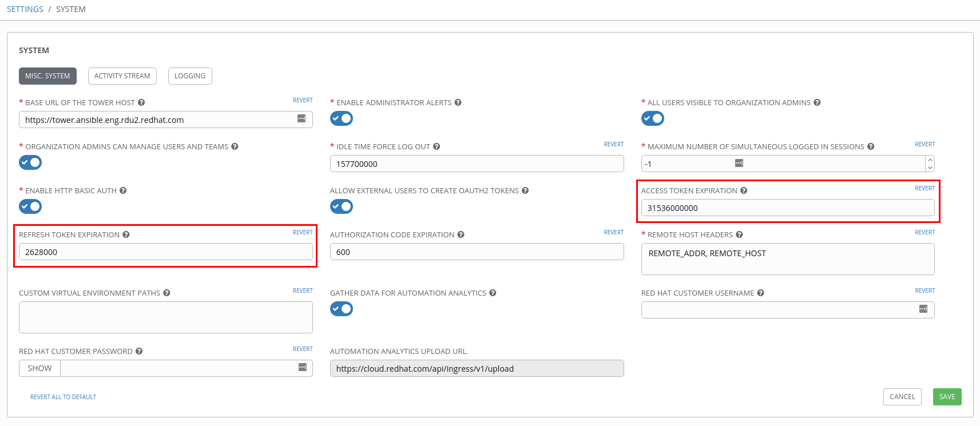
Task: Focus Custom Virtual Environment Paths text area
Action: coord(166,317)
